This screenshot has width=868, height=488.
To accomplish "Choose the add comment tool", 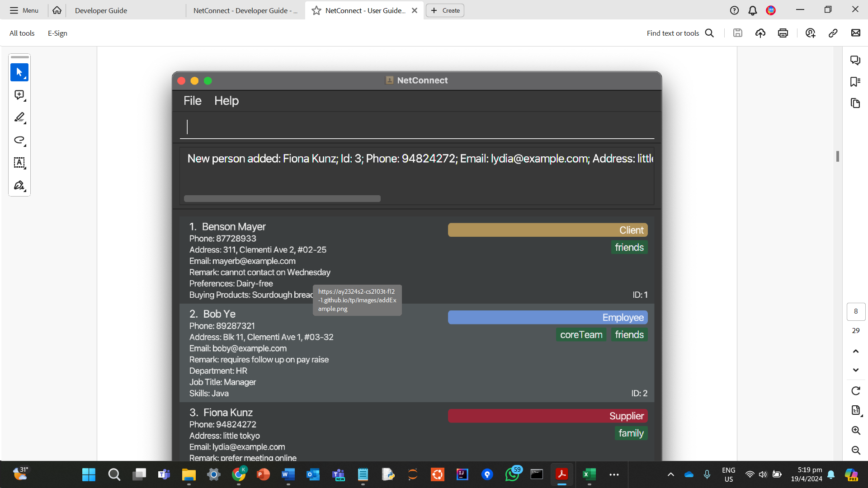I will tap(19, 95).
